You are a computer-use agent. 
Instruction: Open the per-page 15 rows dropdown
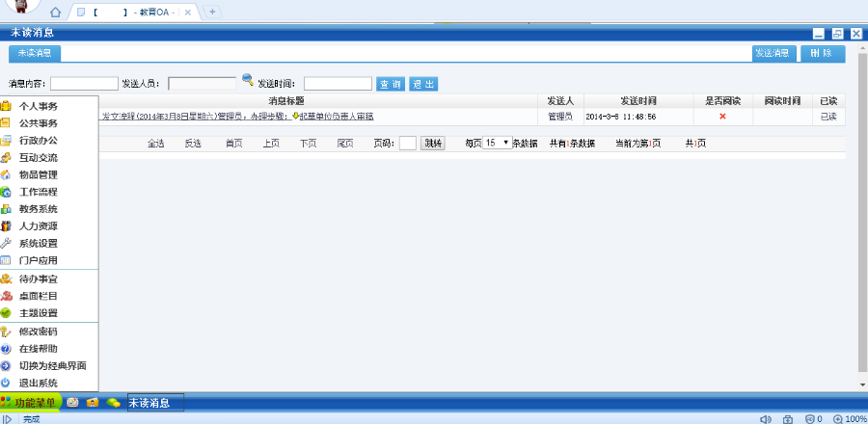(498, 143)
